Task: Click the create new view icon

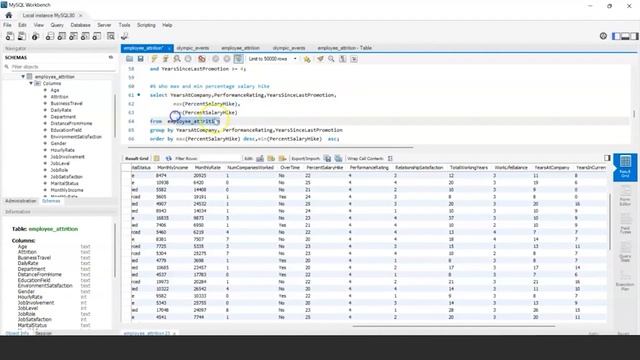Action: point(73,36)
